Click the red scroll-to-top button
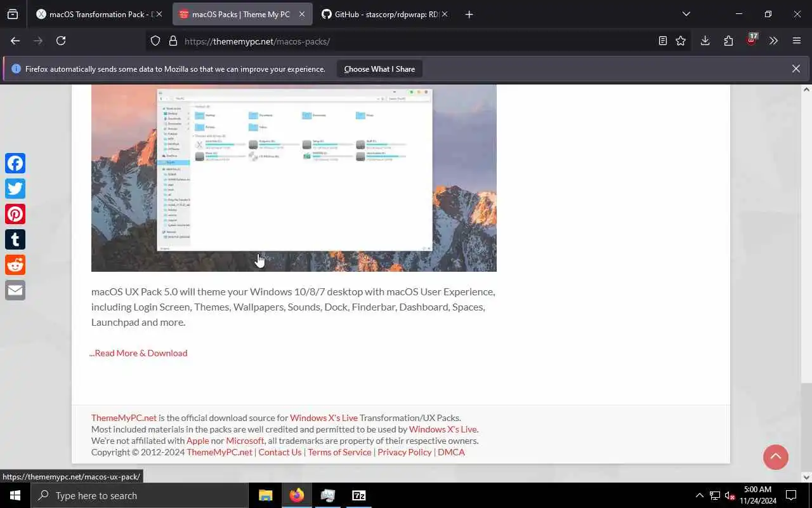The height and width of the screenshot is (508, 812). coord(775,457)
